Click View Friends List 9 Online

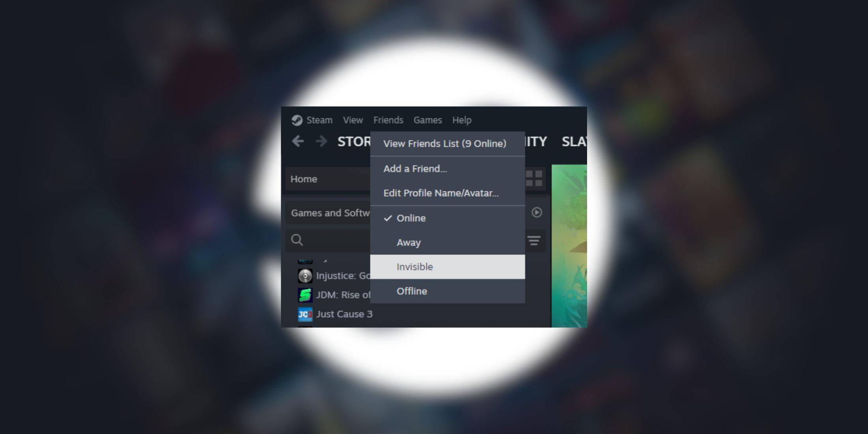point(445,144)
